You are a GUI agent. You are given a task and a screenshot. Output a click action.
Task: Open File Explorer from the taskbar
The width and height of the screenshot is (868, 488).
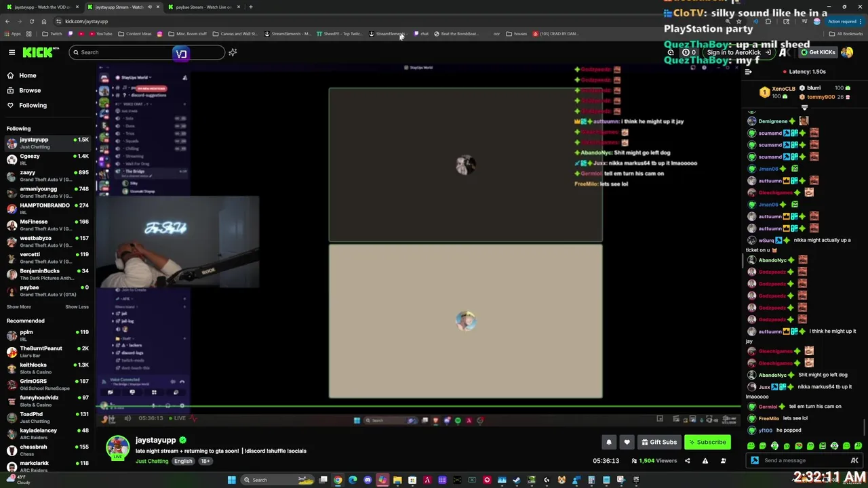click(397, 480)
